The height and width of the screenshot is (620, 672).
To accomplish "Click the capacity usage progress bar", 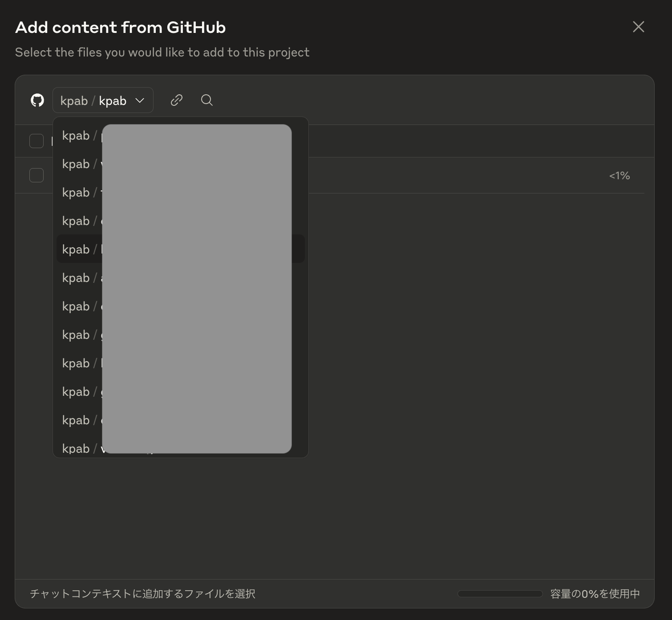I will pos(500,594).
